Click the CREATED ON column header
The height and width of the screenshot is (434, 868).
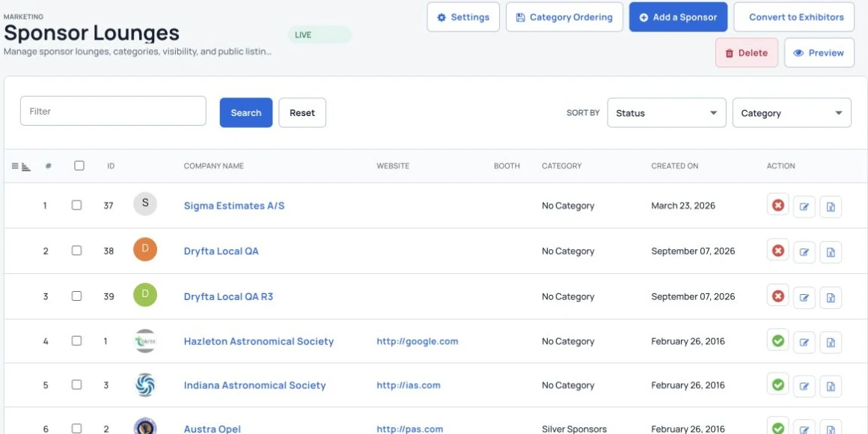[x=674, y=165]
